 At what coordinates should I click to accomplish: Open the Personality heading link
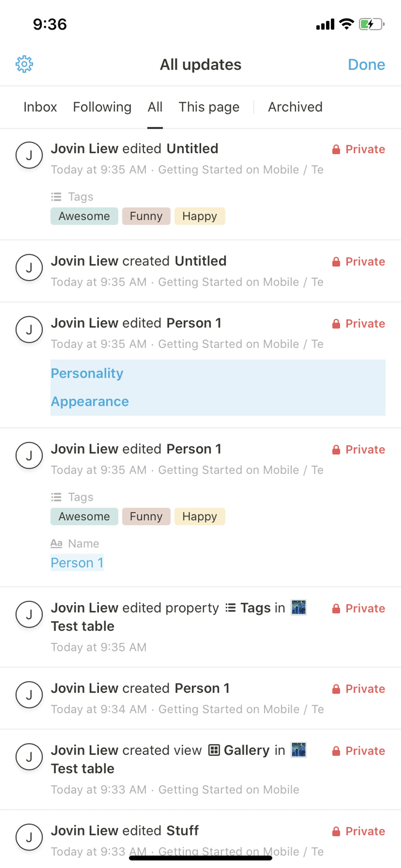point(87,373)
